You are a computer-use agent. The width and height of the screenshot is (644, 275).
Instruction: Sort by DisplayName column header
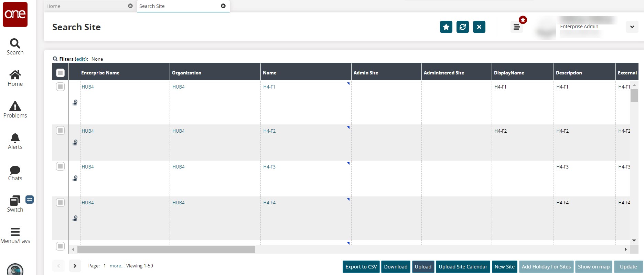coord(523,73)
